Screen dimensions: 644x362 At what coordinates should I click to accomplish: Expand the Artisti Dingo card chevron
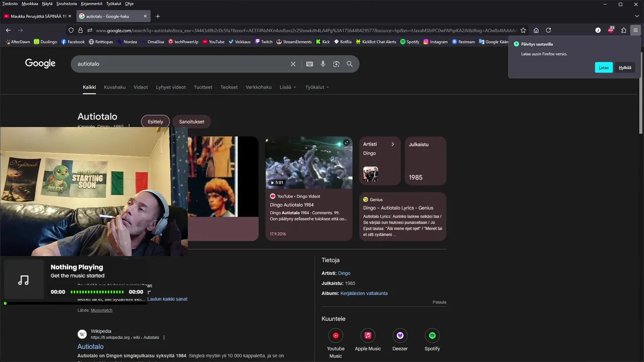pyautogui.click(x=392, y=144)
